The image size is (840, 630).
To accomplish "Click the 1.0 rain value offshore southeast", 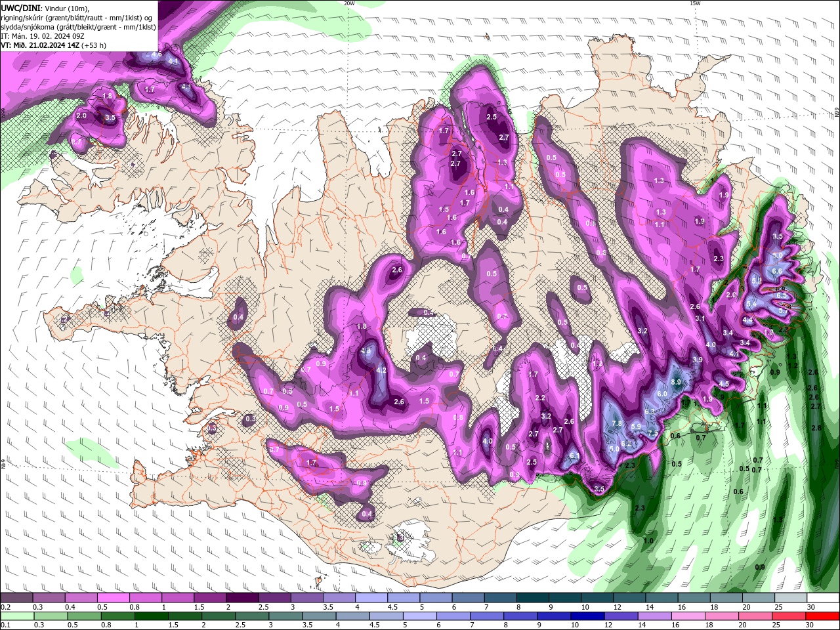I will click(648, 541).
